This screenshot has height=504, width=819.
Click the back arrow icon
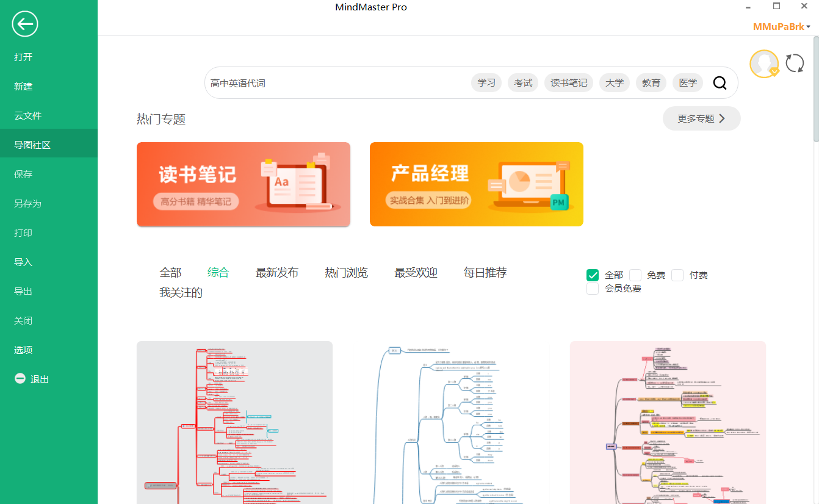point(25,24)
